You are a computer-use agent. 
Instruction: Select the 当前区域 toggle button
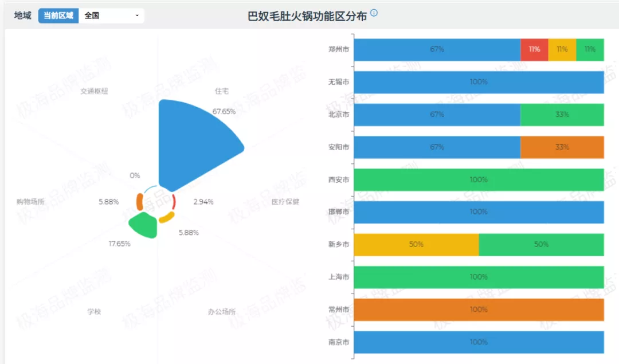[x=58, y=15]
